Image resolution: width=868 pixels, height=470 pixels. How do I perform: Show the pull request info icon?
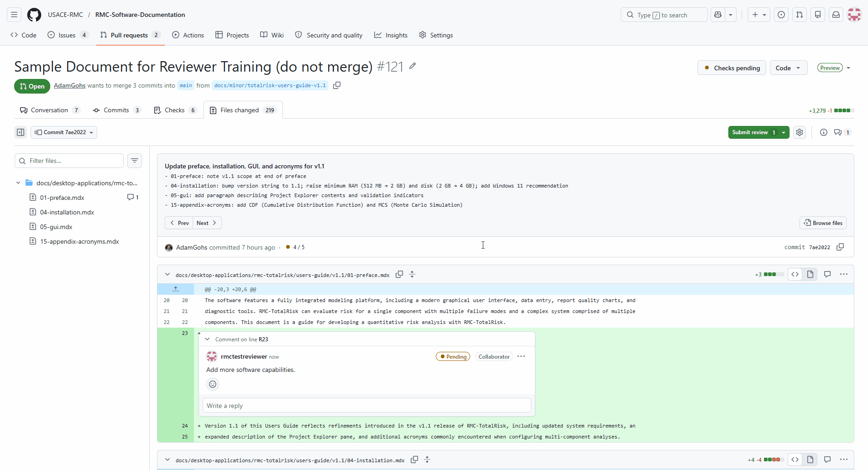pos(824,132)
